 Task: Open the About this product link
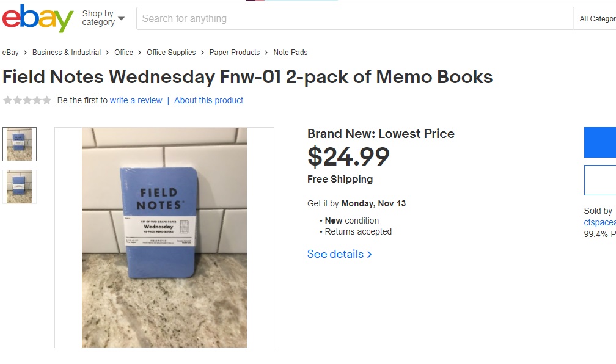tap(208, 100)
